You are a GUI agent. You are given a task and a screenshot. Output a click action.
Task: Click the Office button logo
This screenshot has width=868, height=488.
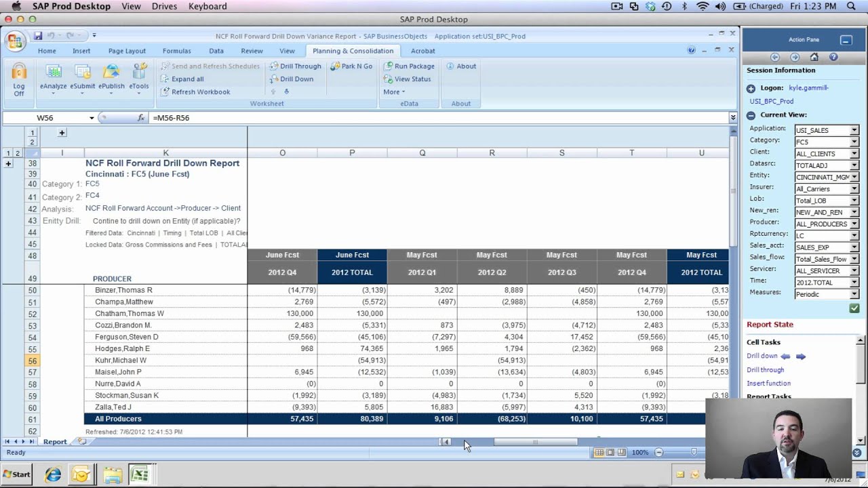(x=15, y=42)
